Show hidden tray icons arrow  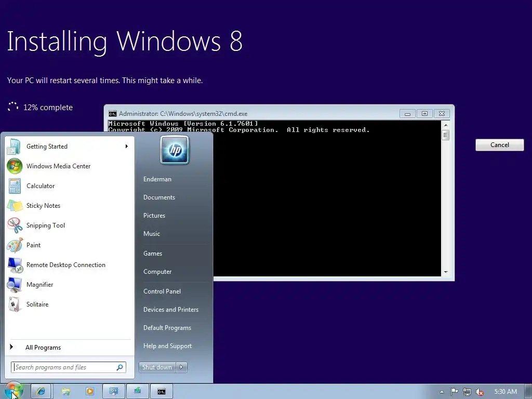(442, 392)
